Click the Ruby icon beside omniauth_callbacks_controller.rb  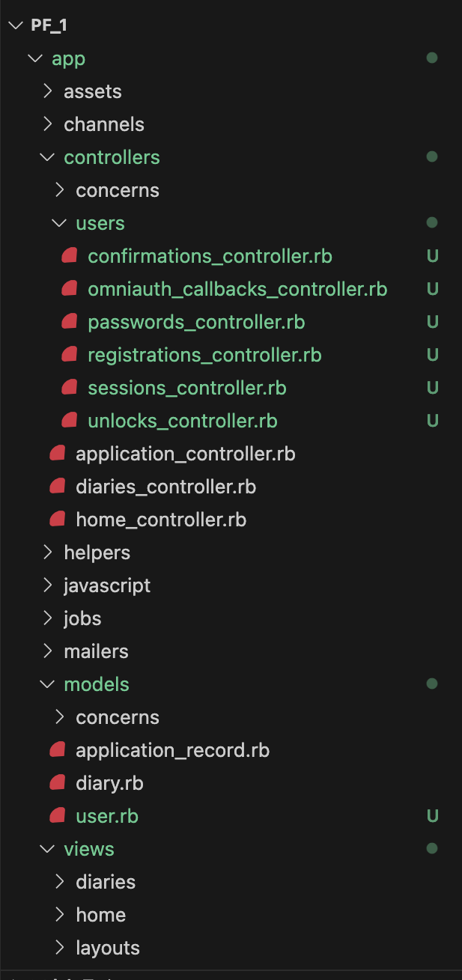pos(70,288)
